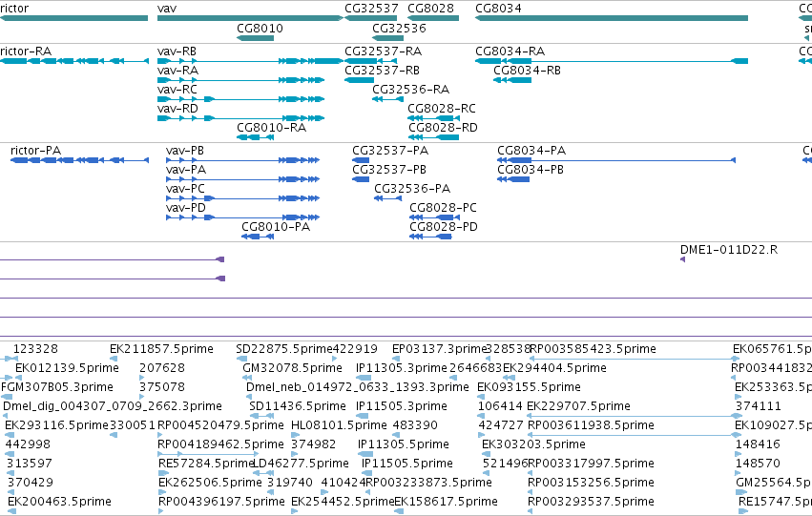
Task: Click the vav-RD transcript label
Action: coord(177,109)
